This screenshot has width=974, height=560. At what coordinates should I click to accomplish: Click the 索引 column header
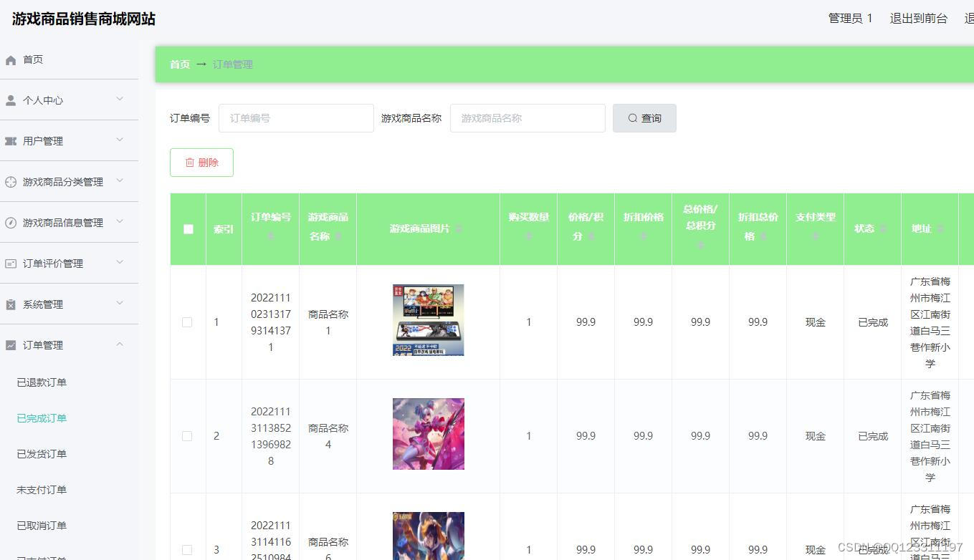point(224,229)
